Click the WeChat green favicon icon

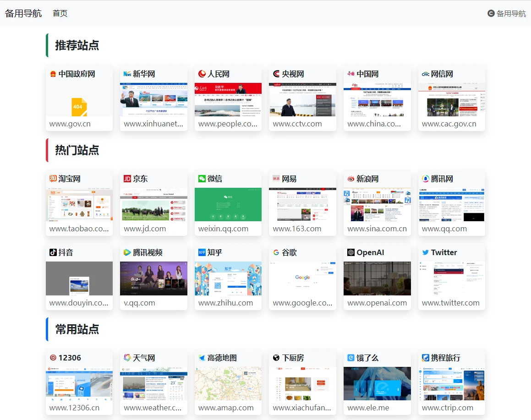tap(202, 179)
